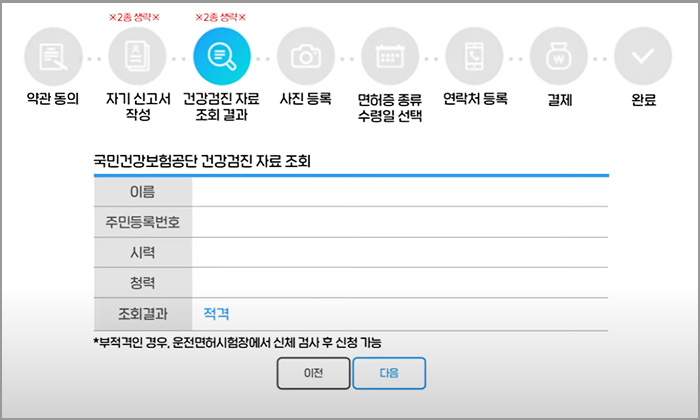
Task: Click the 국민건강보험공단 건강검진 자료 조회 heading
Action: tap(202, 161)
